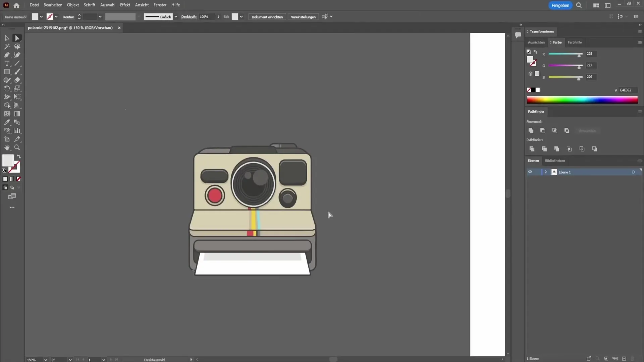This screenshot has width=644, height=362.
Task: Toggle visibility of Ebene 1 layer
Action: (x=530, y=172)
